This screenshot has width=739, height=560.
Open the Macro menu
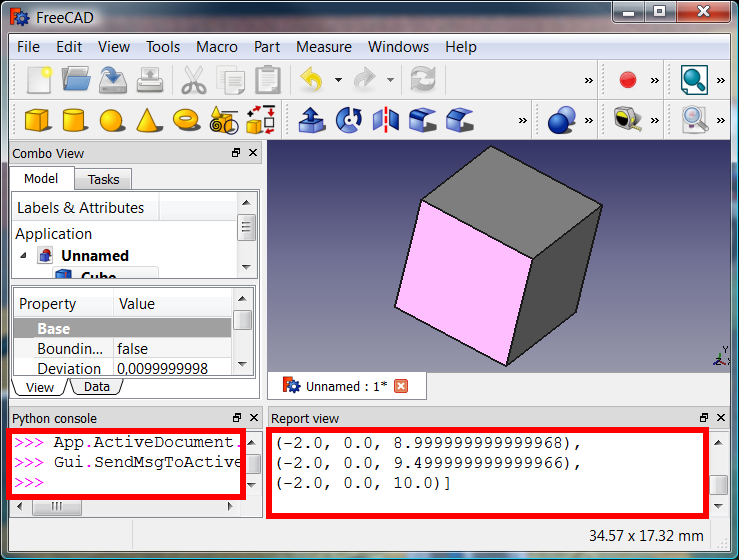tap(217, 47)
